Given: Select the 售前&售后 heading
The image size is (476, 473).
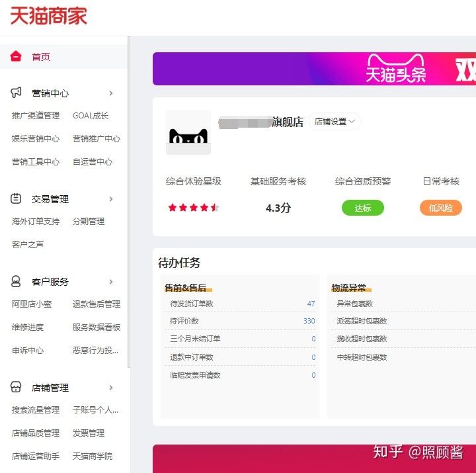Looking at the screenshot, I should 186,288.
